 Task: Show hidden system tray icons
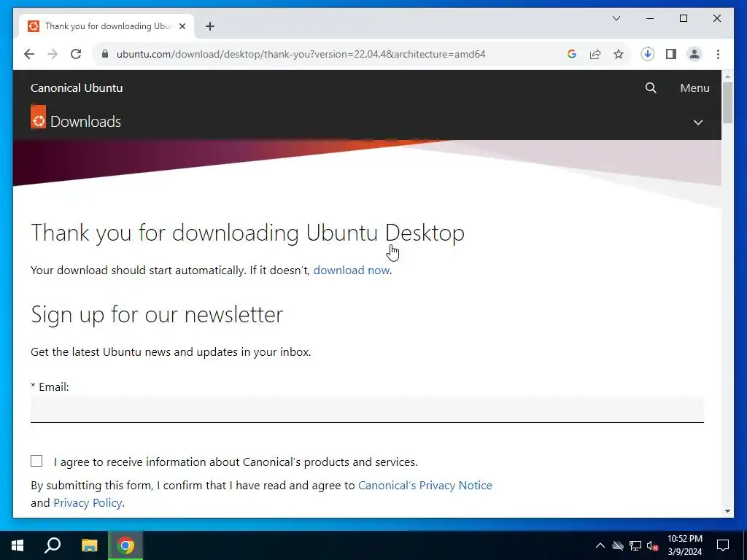click(x=600, y=545)
